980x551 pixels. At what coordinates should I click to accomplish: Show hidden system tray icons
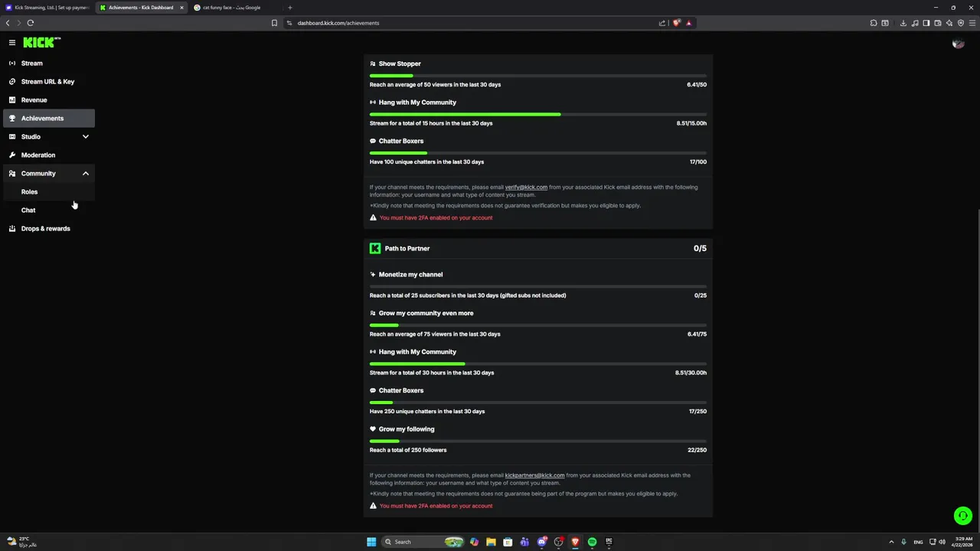(x=891, y=542)
